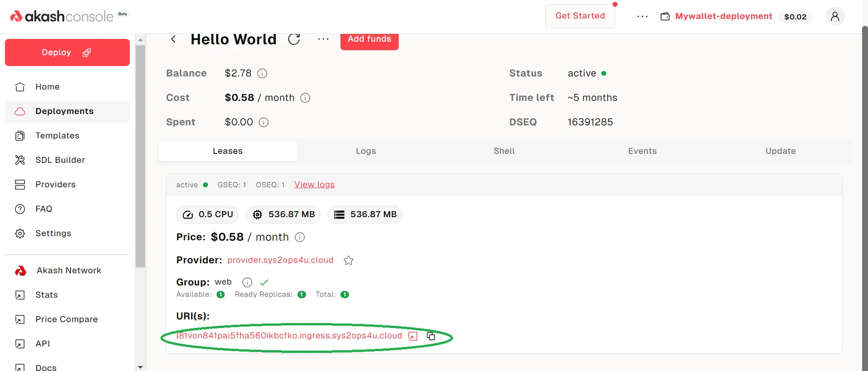Refresh the Hello World deployment

294,39
